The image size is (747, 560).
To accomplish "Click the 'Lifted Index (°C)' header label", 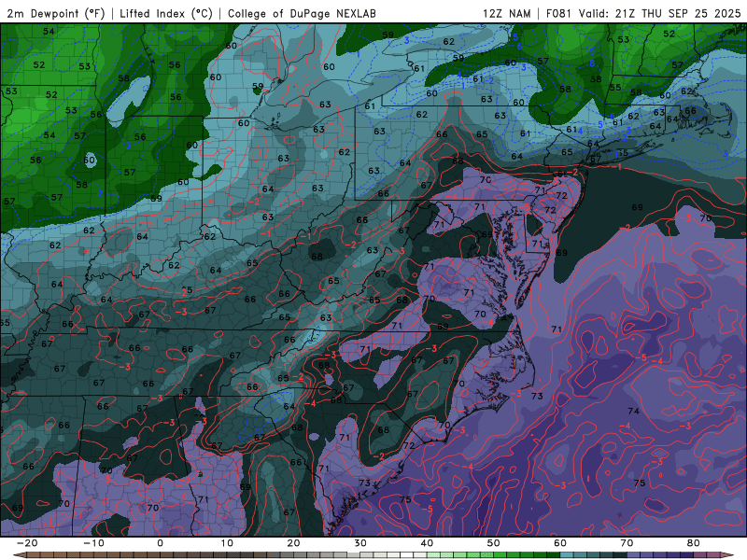I will click(166, 14).
